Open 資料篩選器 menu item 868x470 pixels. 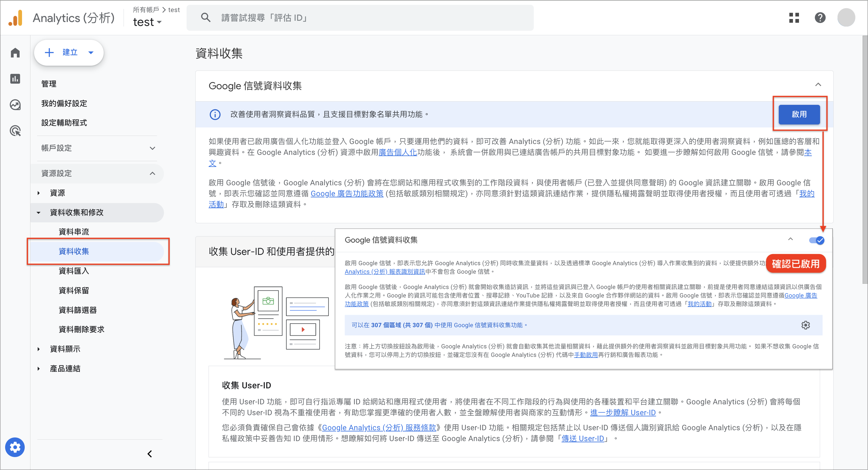[x=78, y=310]
